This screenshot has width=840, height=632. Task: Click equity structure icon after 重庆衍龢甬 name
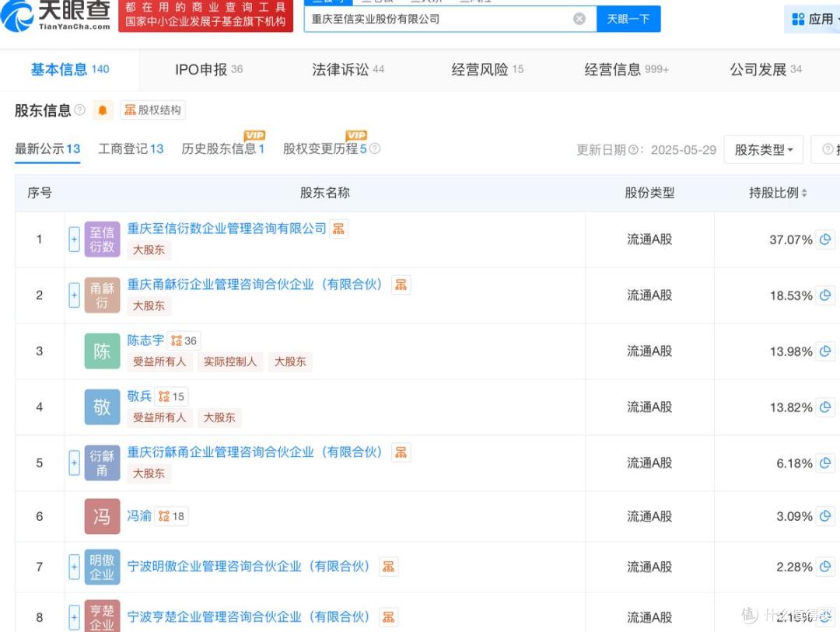click(401, 452)
